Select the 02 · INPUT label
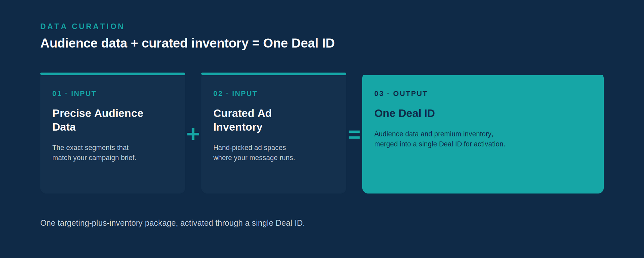 click(x=235, y=93)
